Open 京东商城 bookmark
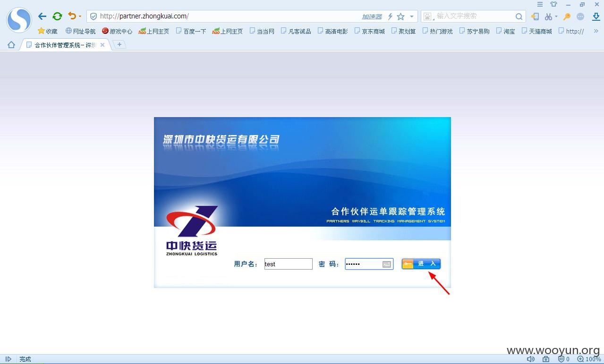This screenshot has height=364, width=604. point(370,31)
